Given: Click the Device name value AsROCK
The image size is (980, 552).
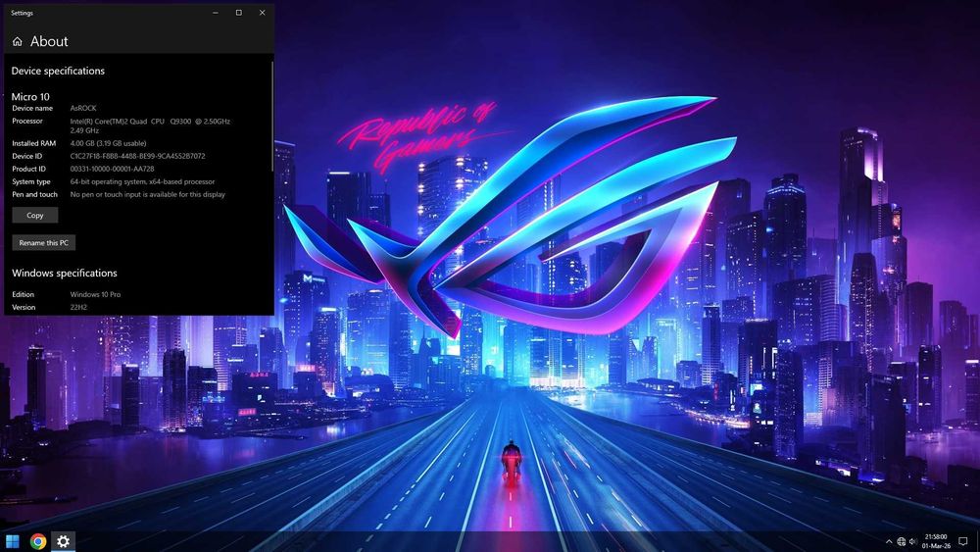Looking at the screenshot, I should point(83,108).
